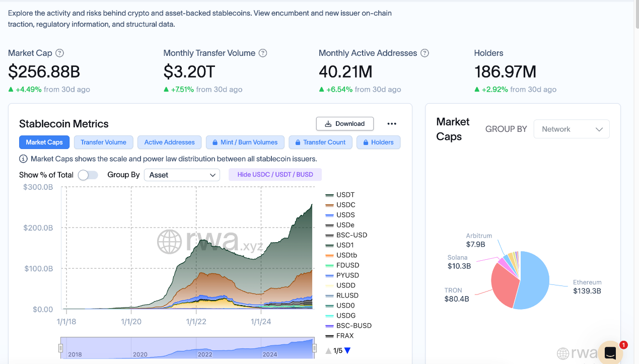Open the chat support widget icon
Viewport: 639px width, 364px height.
(610, 352)
